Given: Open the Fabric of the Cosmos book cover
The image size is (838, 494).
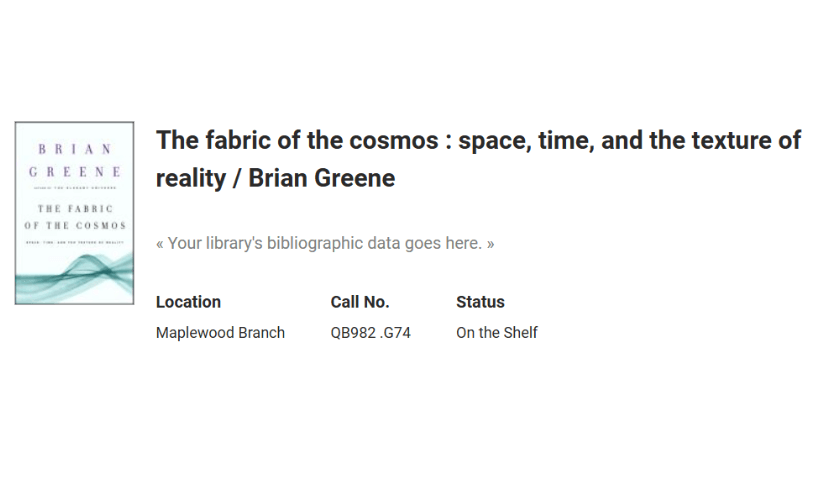Looking at the screenshot, I should click(x=74, y=213).
